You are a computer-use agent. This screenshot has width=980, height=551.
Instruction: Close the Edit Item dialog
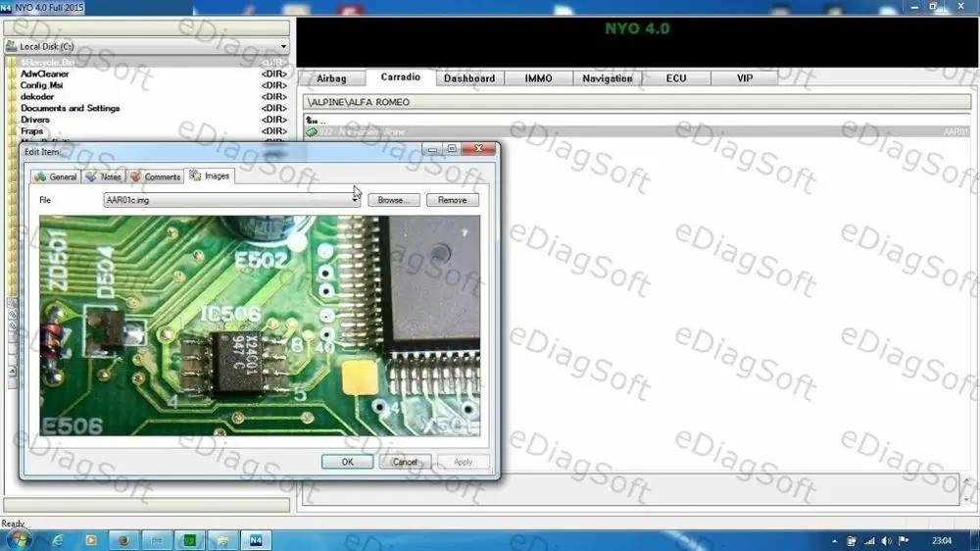479,149
